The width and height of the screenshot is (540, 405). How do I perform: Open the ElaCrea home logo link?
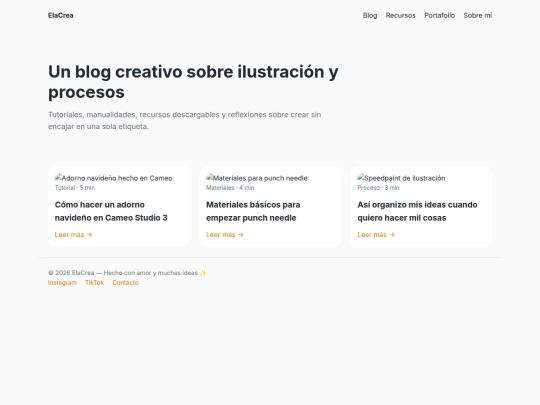[x=61, y=15]
